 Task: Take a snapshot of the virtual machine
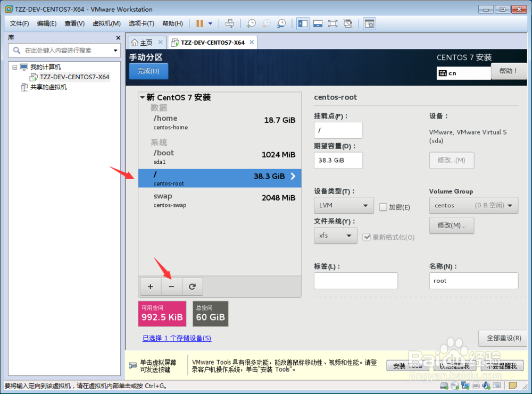(x=251, y=23)
